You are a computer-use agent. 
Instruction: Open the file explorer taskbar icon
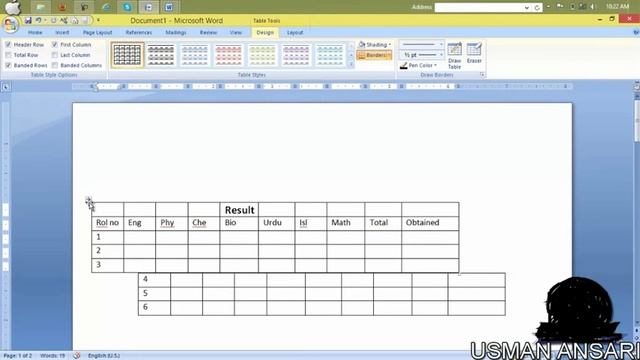[41, 7]
